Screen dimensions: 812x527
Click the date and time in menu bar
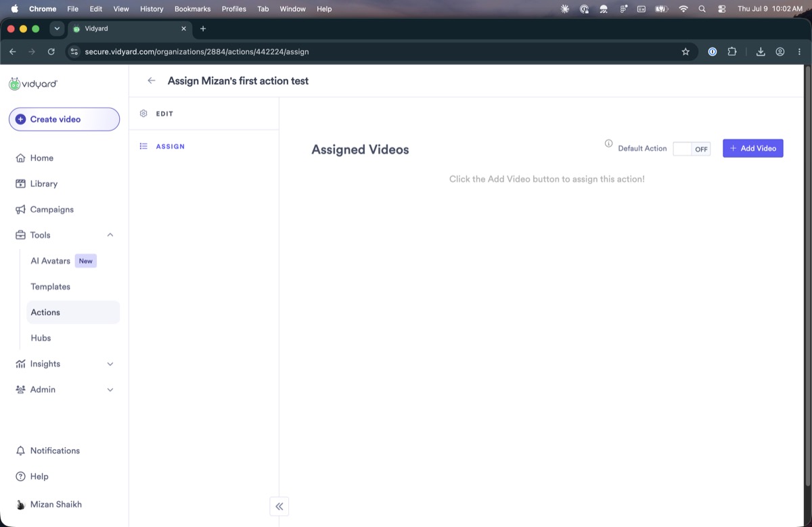[x=770, y=9]
